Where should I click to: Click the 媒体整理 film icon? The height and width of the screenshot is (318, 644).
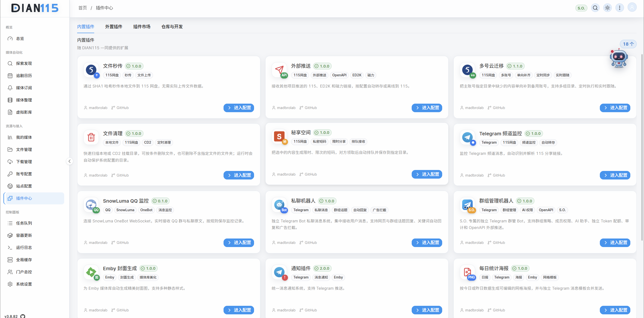tap(10, 100)
